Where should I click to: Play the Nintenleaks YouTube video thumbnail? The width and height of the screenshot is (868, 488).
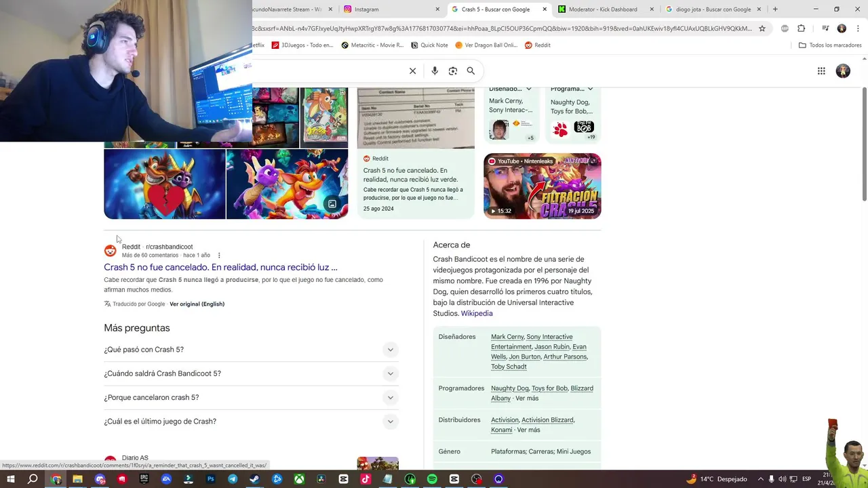pyautogui.click(x=542, y=186)
